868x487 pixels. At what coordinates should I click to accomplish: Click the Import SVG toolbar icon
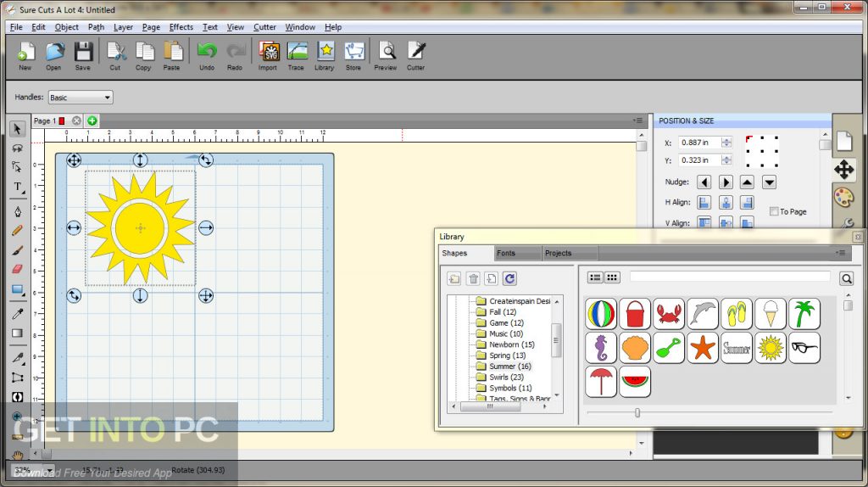pos(268,54)
